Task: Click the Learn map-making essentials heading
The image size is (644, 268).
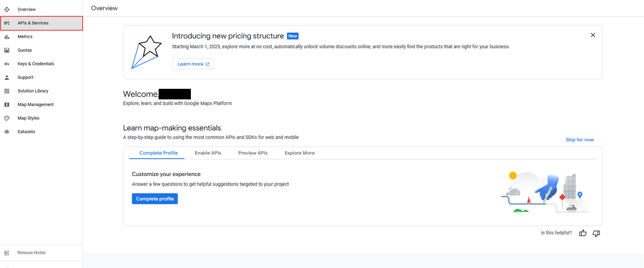Action: (172, 128)
